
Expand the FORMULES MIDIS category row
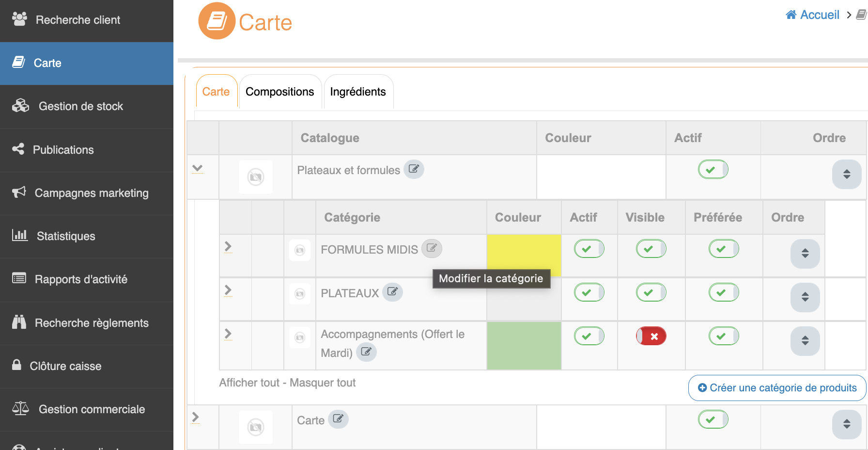[228, 246]
